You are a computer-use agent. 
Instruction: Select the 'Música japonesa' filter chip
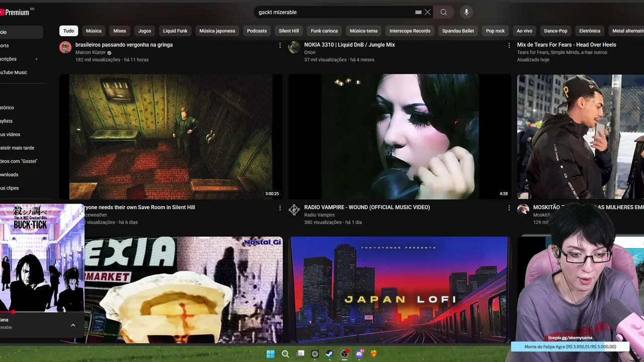(x=217, y=31)
